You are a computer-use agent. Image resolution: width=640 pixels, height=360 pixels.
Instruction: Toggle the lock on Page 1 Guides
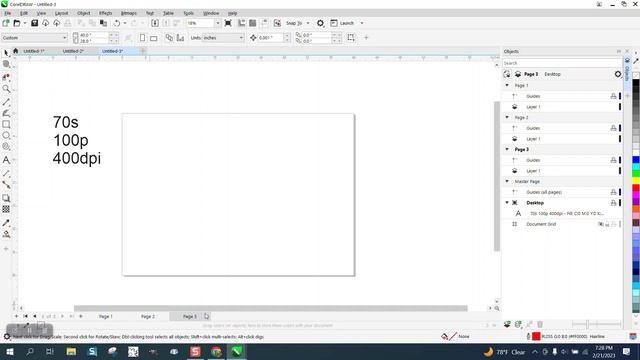[x=613, y=96]
